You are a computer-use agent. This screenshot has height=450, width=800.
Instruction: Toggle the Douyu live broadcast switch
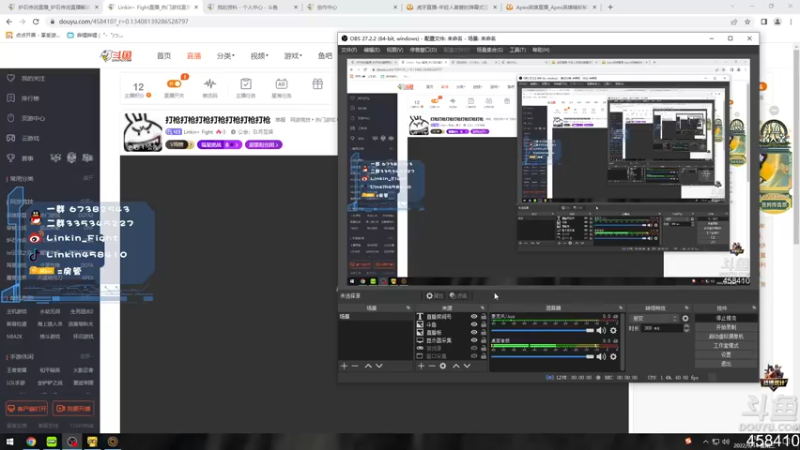(x=173, y=84)
